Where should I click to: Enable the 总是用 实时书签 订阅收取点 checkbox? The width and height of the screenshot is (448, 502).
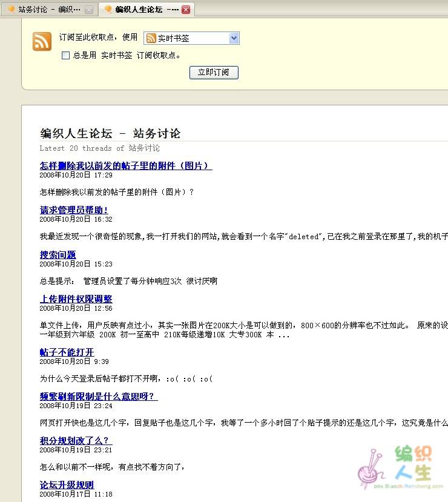[x=65, y=55]
